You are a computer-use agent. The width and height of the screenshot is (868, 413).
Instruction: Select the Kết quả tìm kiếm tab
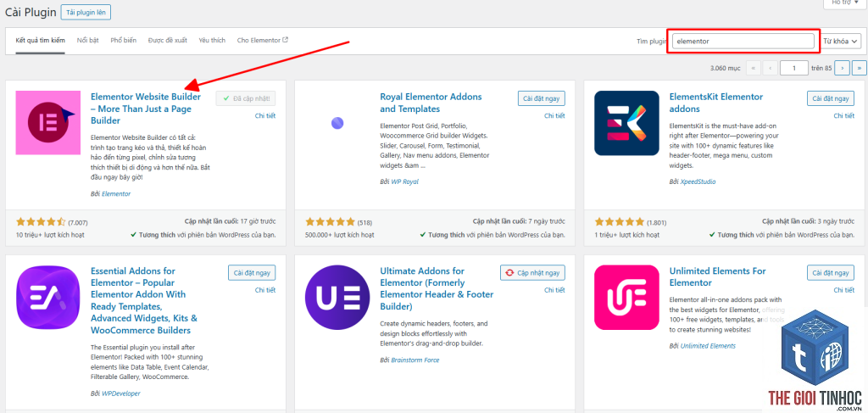41,41
